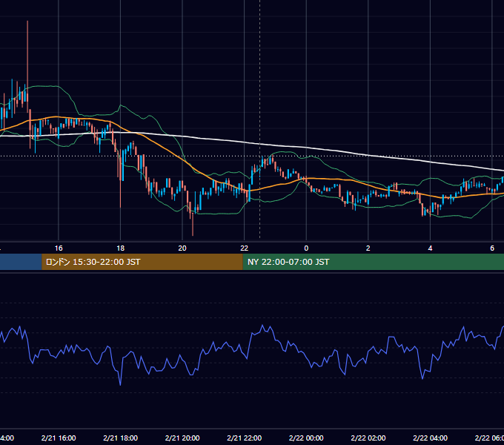This screenshot has width=504, height=445.
Task: Click the NY 22:00-07:00 JST session bar
Action: 373,262
